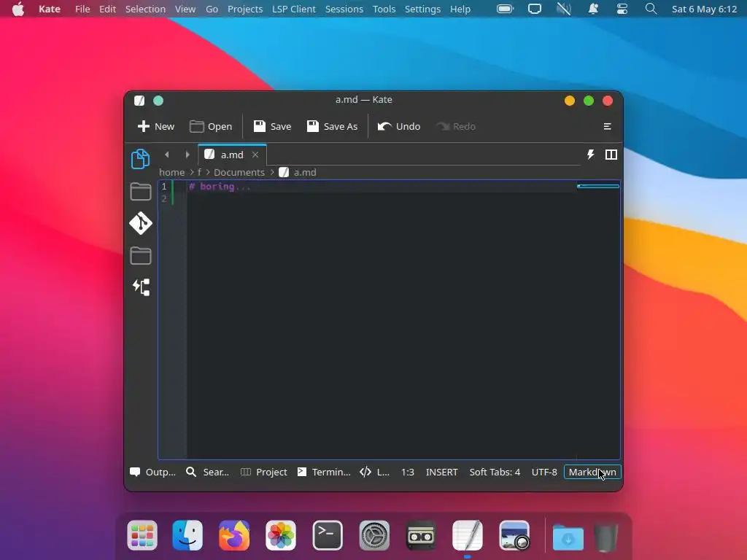Click 'a.md' in the path breadcrumb
The image size is (747, 560).
[305, 172]
